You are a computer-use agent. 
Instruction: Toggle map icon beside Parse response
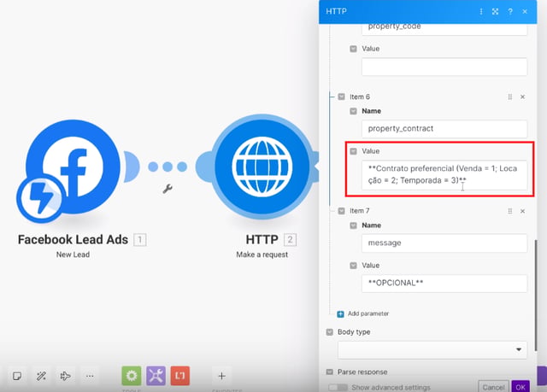(x=330, y=372)
